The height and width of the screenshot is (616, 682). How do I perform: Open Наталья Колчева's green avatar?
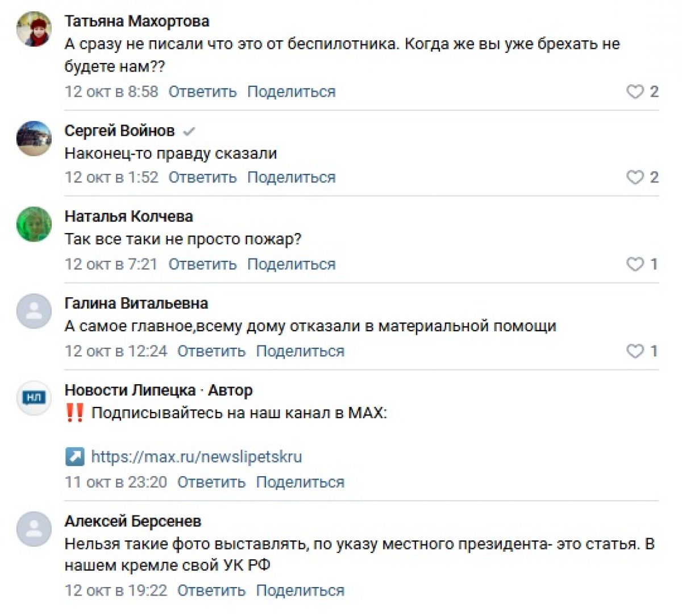[x=34, y=224]
